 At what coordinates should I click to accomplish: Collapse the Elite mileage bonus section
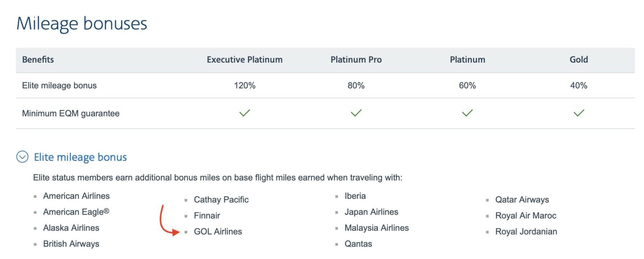pyautogui.click(x=22, y=157)
